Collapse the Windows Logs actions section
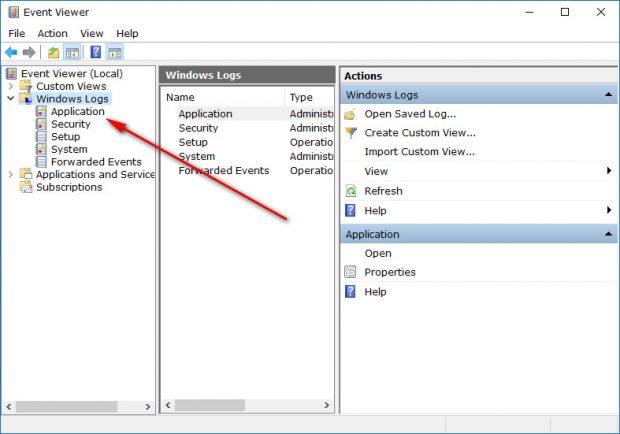This screenshot has height=434, width=620. click(x=608, y=94)
